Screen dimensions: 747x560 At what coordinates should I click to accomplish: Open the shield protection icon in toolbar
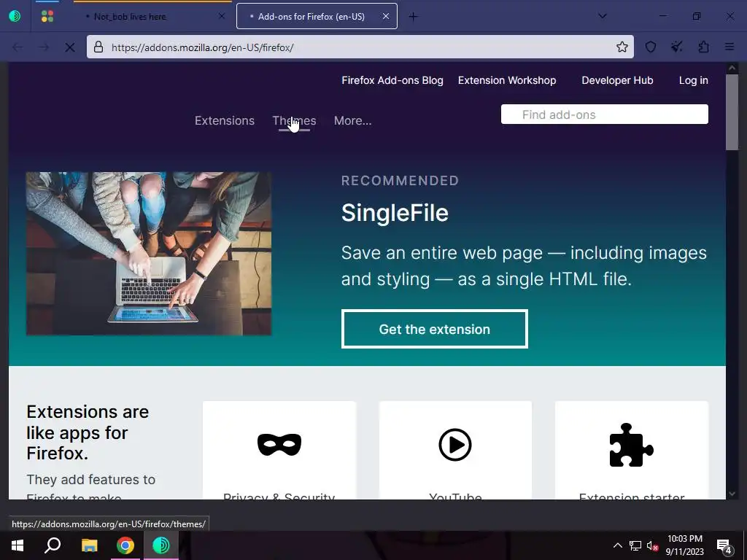pos(650,47)
